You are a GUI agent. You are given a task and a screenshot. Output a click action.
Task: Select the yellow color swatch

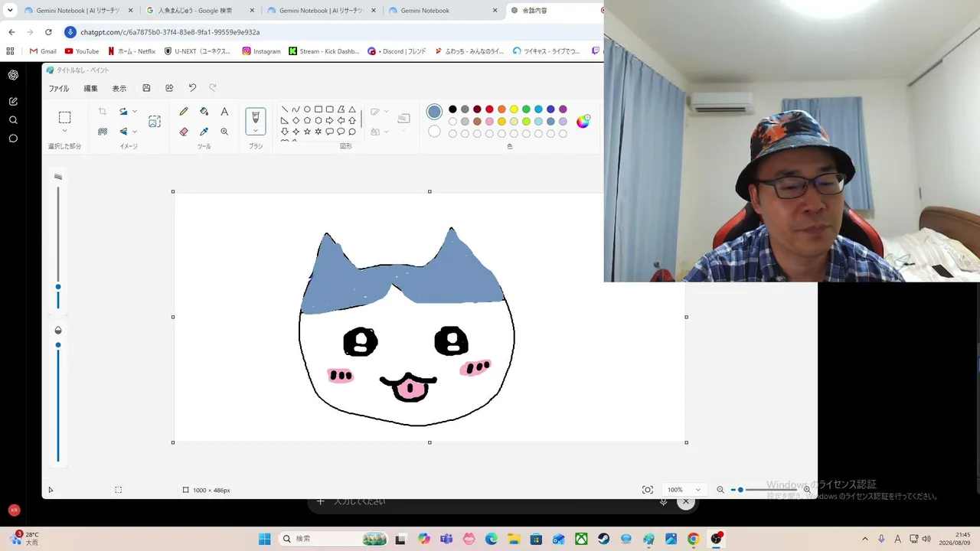(x=514, y=109)
